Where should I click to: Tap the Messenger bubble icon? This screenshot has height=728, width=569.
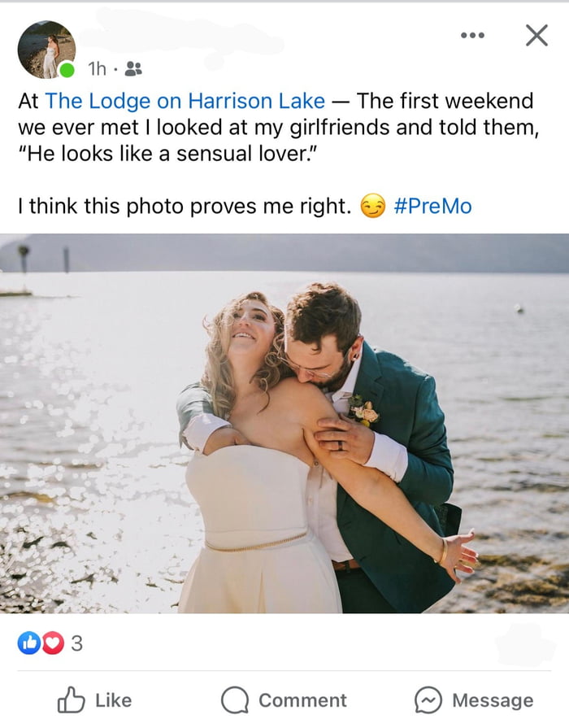pos(428,700)
